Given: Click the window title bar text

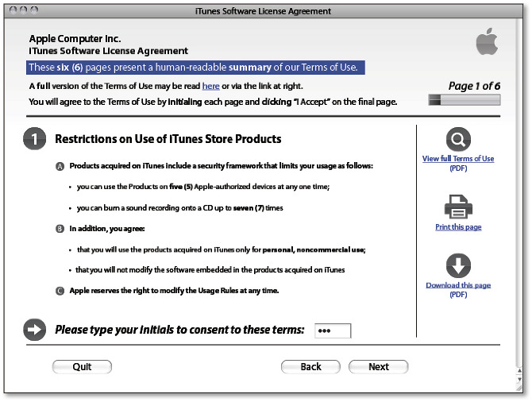Looking at the screenshot, I should 263,11.
